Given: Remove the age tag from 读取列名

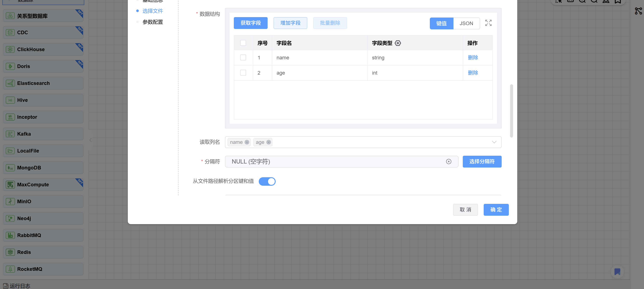Looking at the screenshot, I should [x=268, y=142].
